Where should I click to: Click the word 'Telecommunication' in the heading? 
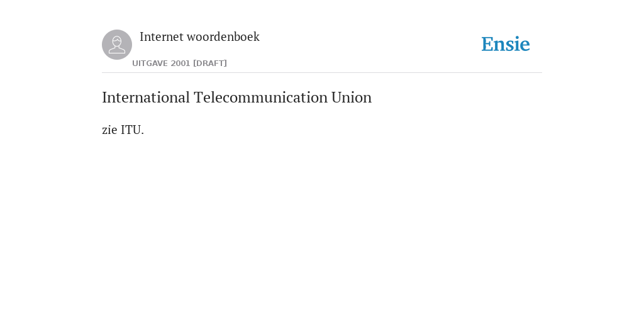click(x=260, y=97)
